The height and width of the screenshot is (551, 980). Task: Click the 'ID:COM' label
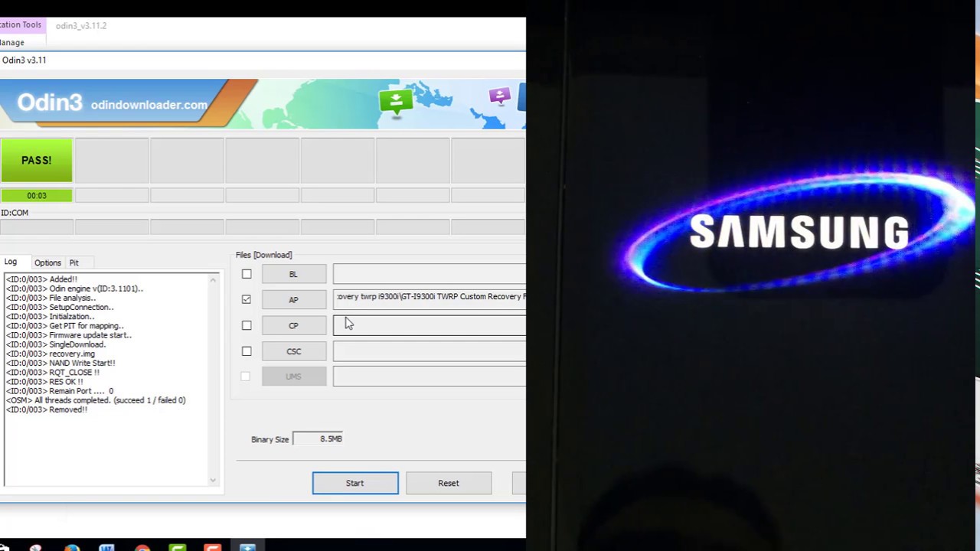(15, 213)
